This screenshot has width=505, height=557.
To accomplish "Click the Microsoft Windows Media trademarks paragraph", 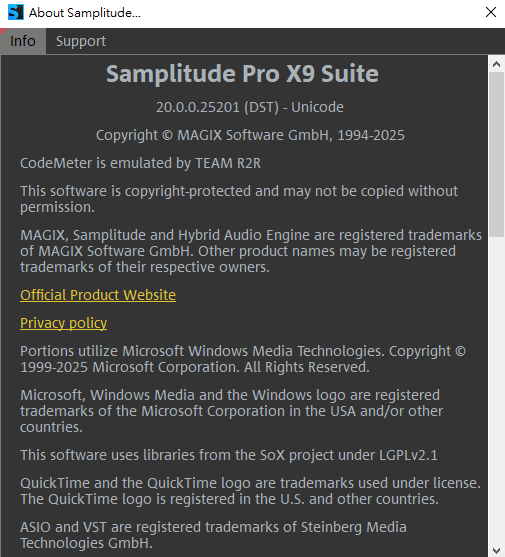I will [x=232, y=411].
